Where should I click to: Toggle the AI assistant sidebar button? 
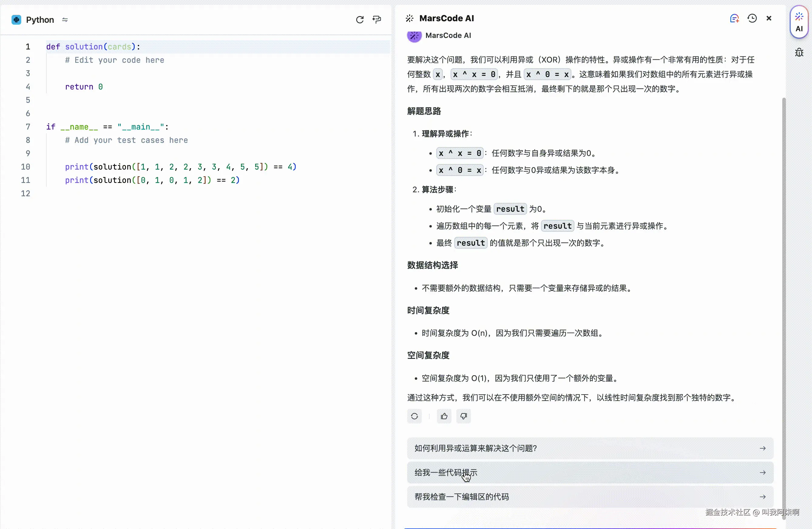click(799, 22)
